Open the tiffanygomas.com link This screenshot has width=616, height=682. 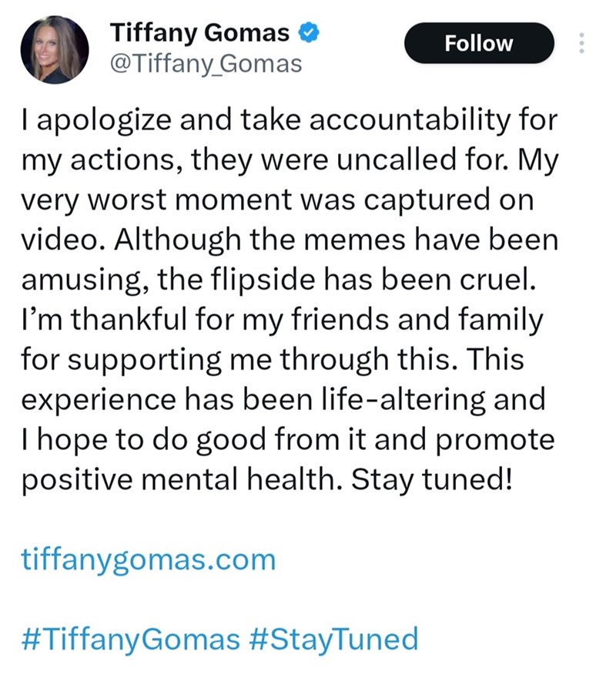[x=149, y=559]
